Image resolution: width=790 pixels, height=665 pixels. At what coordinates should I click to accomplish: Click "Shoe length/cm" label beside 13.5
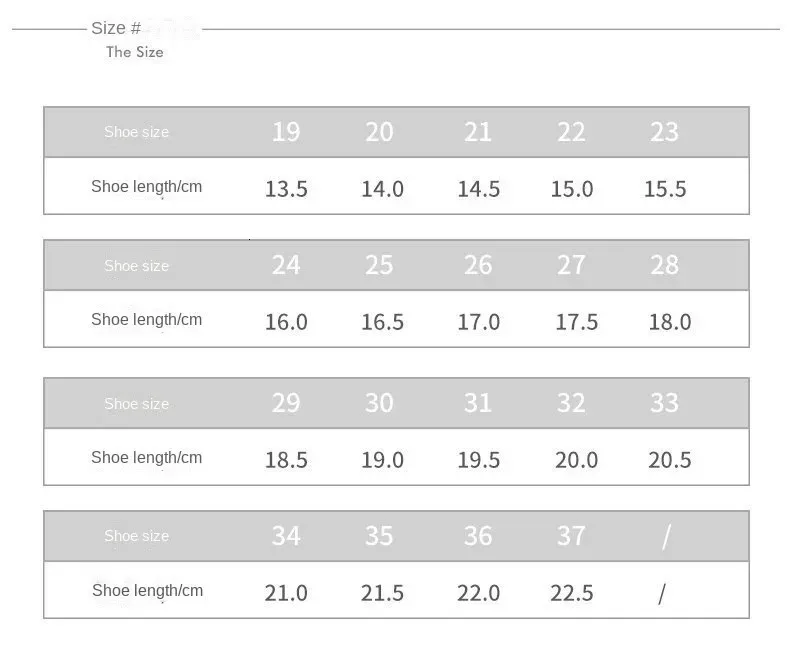pos(146,187)
